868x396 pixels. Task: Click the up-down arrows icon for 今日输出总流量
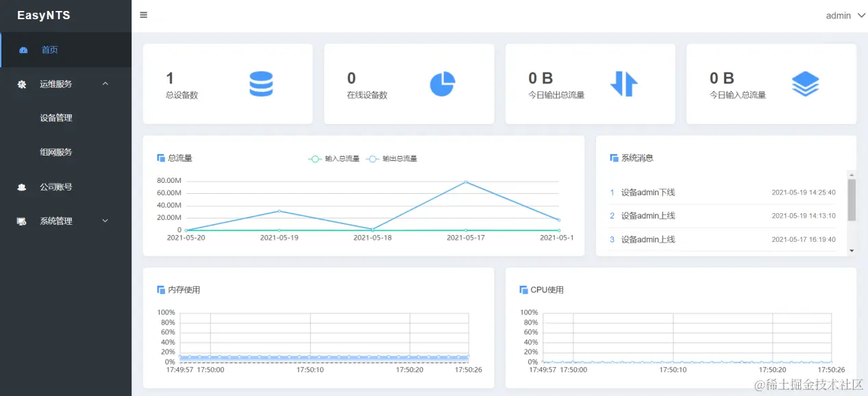click(x=624, y=84)
